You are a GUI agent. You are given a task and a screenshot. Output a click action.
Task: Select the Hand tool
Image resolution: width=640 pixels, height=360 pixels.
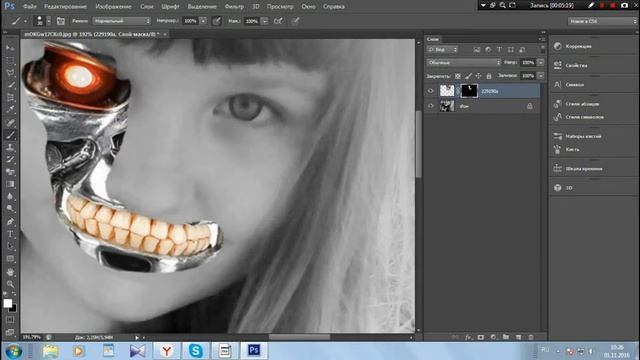click(10, 272)
